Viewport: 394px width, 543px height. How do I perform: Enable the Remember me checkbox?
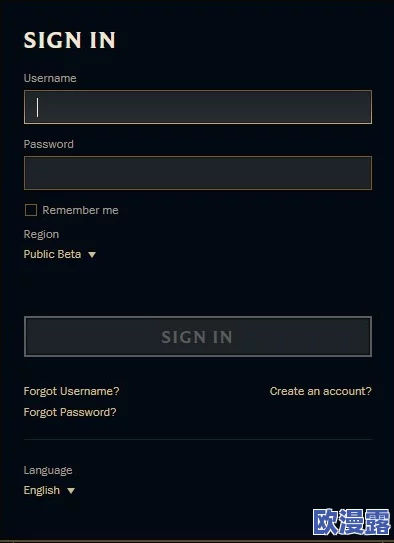pyautogui.click(x=31, y=210)
